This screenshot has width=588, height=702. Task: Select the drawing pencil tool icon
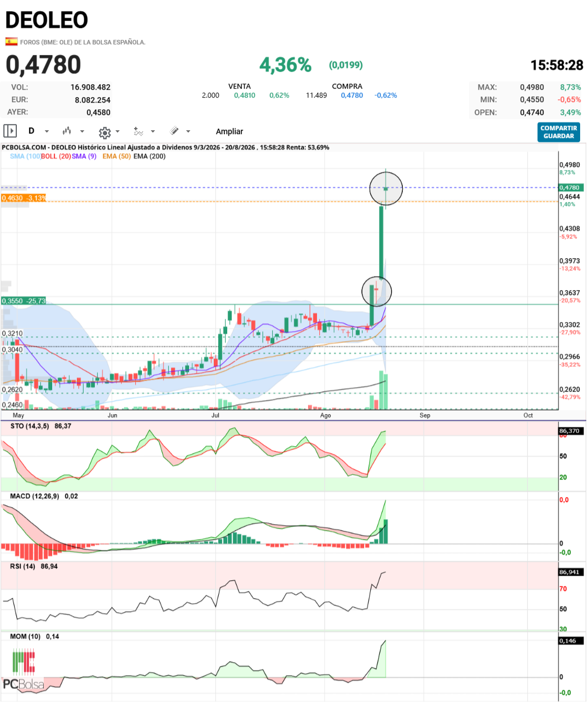click(174, 131)
